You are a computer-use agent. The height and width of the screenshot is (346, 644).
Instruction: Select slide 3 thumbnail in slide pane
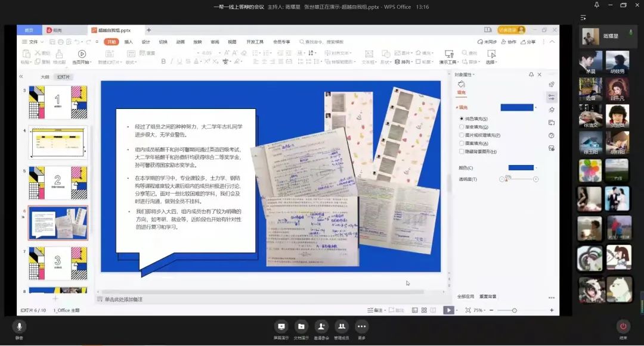pyautogui.click(x=57, y=102)
